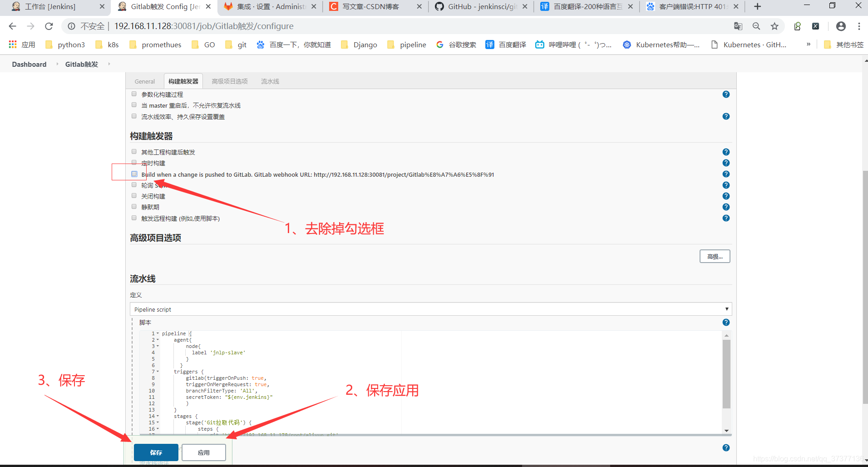868x467 pixels.
Task: Open help for 其他工程构建后触发
Action: (726, 152)
